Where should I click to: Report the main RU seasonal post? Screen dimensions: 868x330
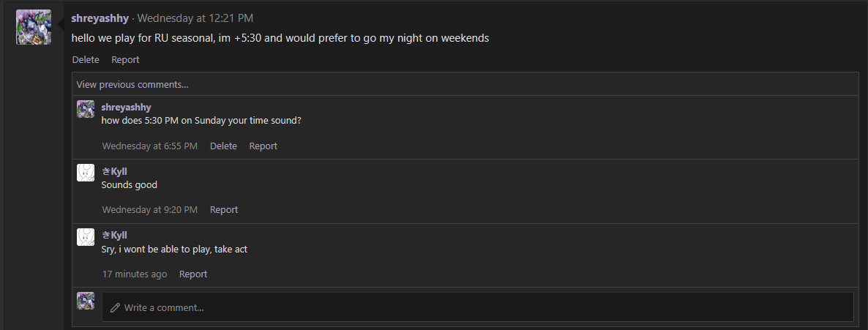125,60
